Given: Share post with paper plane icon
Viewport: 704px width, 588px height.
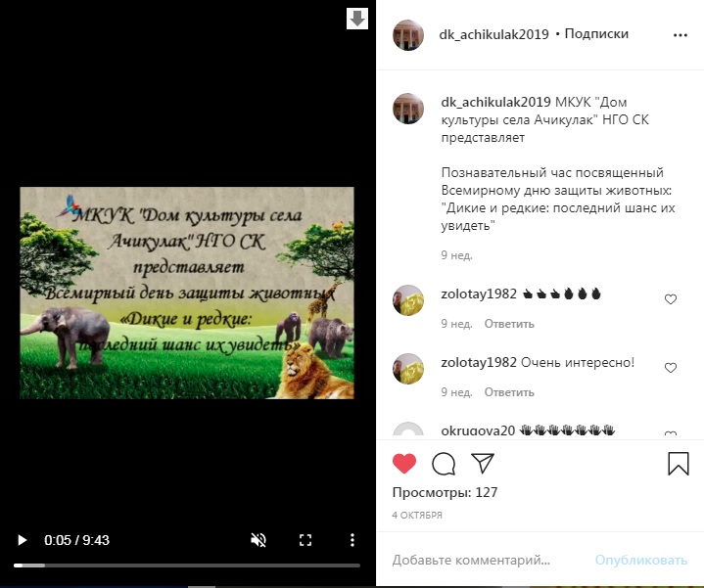Looking at the screenshot, I should [483, 463].
